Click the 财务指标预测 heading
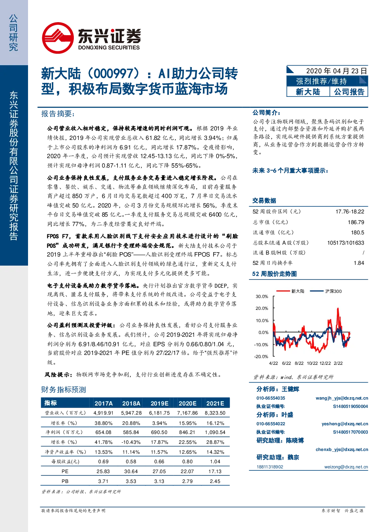Screen dimensions: 392x532 pyautogui.click(x=64, y=390)
